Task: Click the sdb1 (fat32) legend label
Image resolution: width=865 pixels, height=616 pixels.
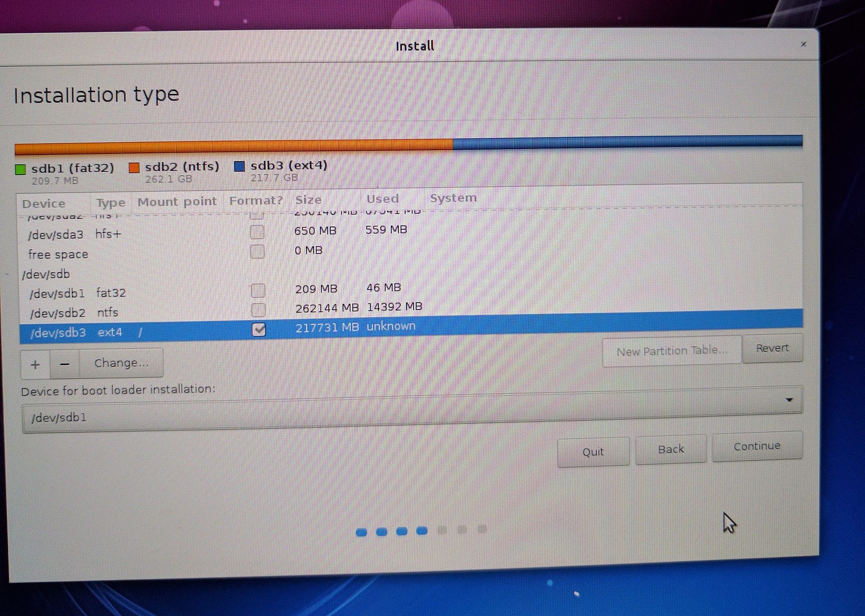Action: click(73, 168)
